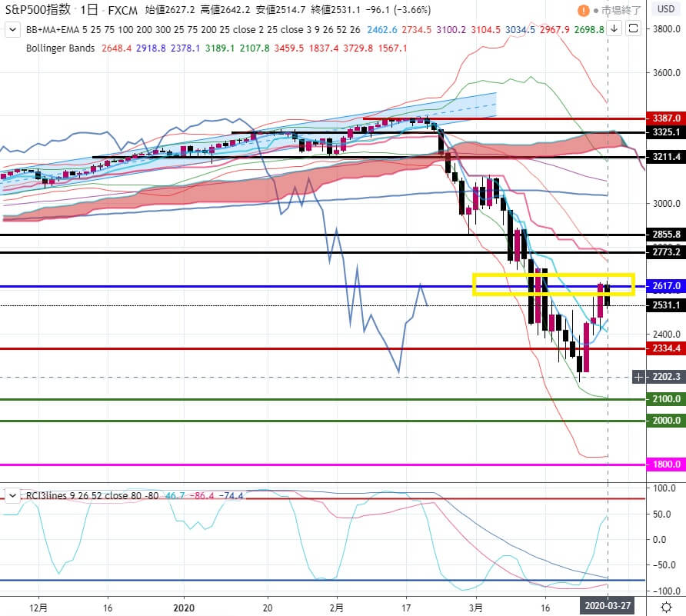The height and width of the screenshot is (616, 686).
Task: Click the FXCM source label
Action: pos(122,10)
